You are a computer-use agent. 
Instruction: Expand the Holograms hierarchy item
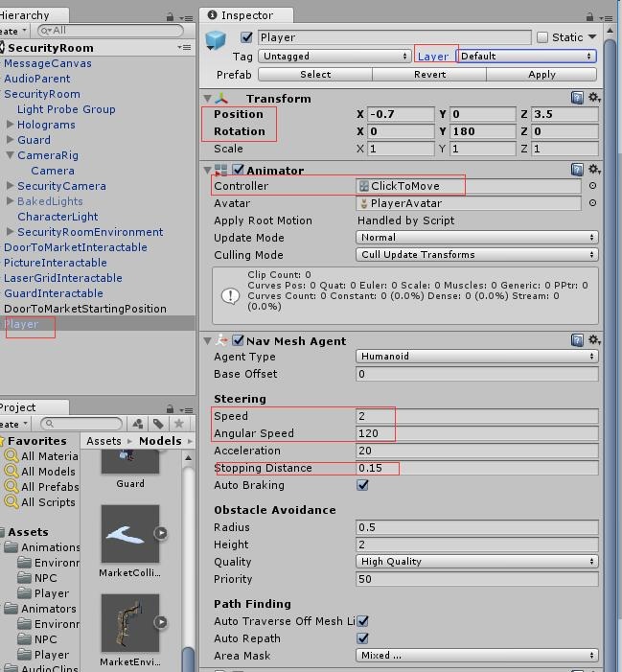point(10,125)
